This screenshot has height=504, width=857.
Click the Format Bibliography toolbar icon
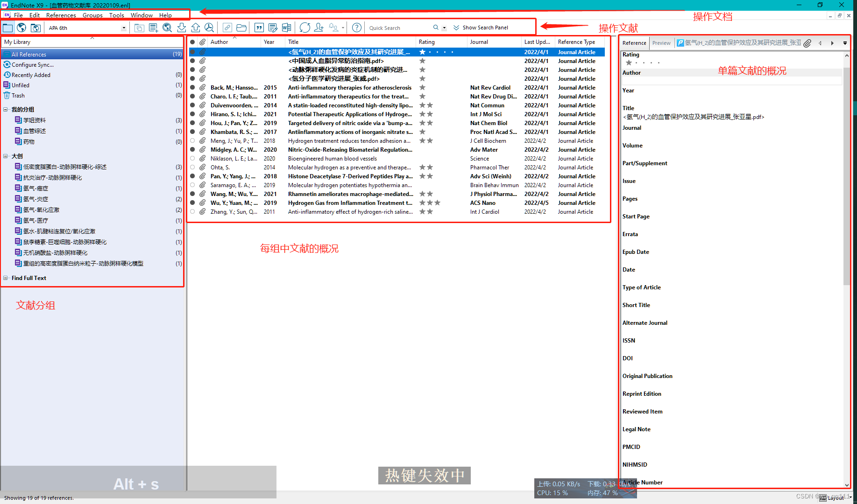pos(273,28)
